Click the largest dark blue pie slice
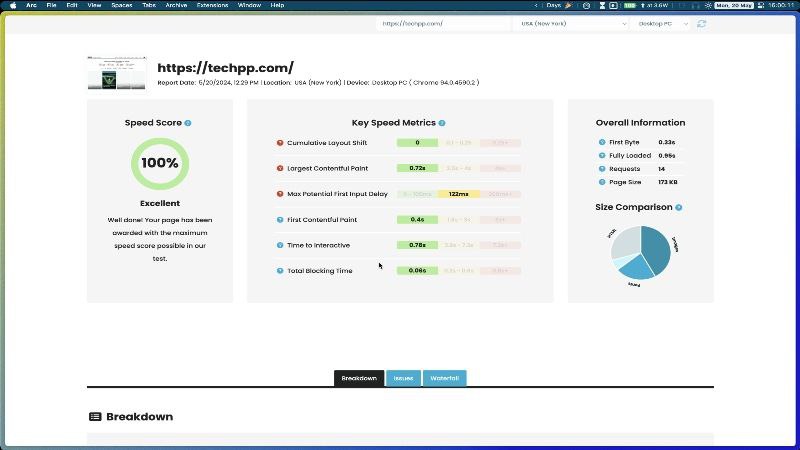800x450 pixels. (658, 250)
